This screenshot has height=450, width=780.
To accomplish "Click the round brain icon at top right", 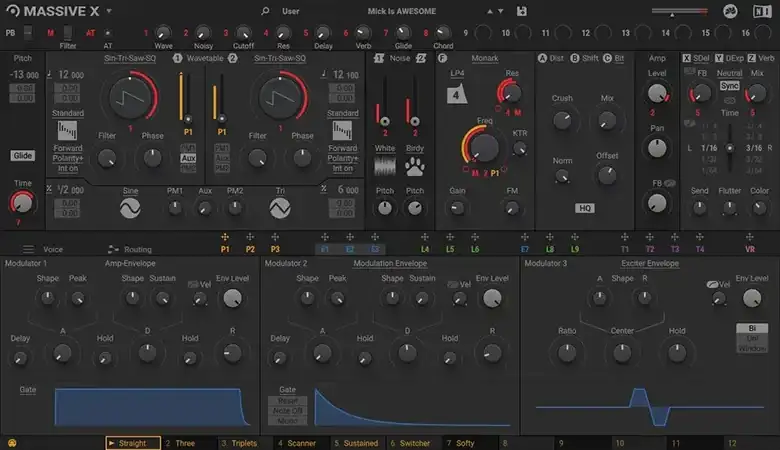I will (730, 11).
